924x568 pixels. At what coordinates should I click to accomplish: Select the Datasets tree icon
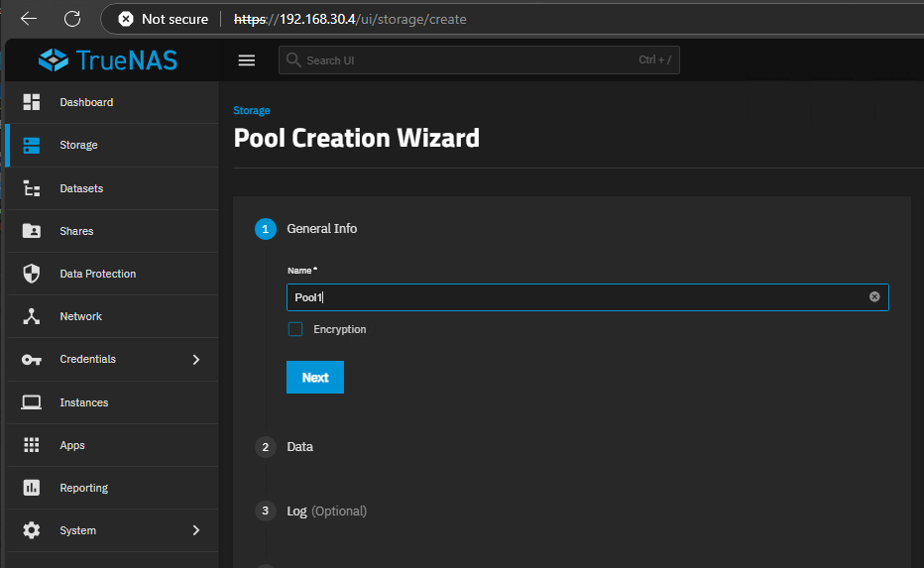pos(32,188)
